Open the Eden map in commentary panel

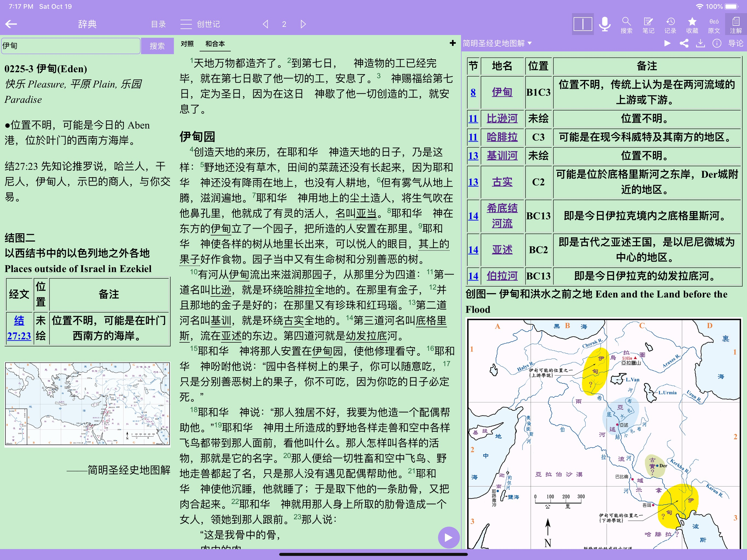pyautogui.click(x=604, y=434)
